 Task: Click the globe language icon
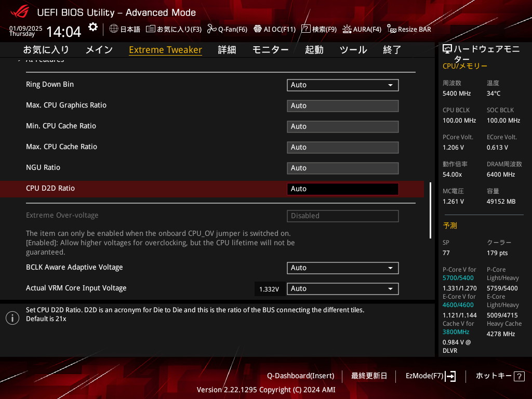click(114, 29)
